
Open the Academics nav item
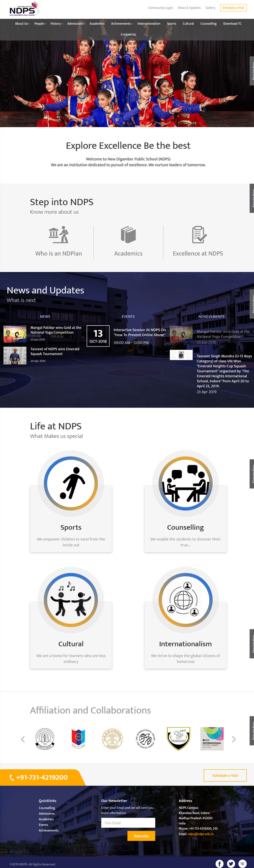[97, 23]
